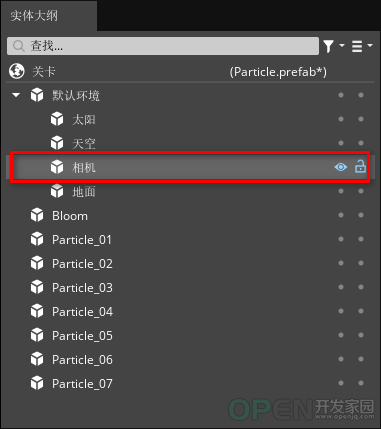The width and height of the screenshot is (381, 429).
Task: Select the Particle_02 entity
Action: [x=190, y=264]
